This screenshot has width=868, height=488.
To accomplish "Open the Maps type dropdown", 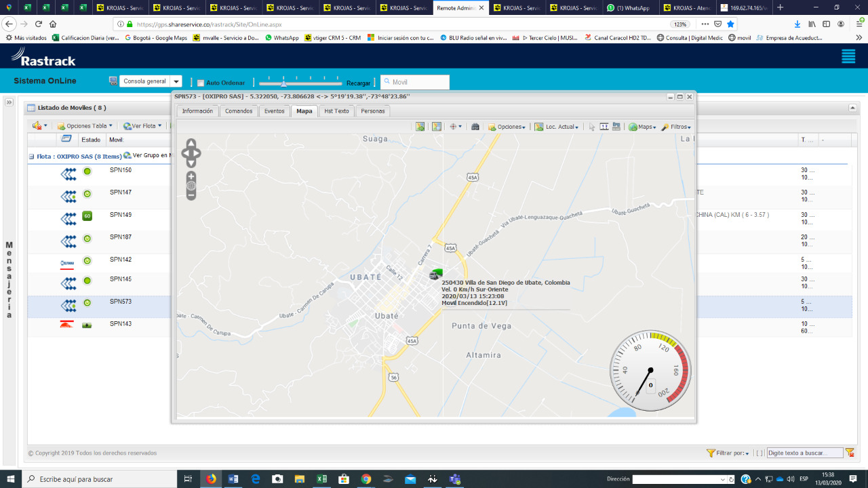I will click(x=642, y=127).
